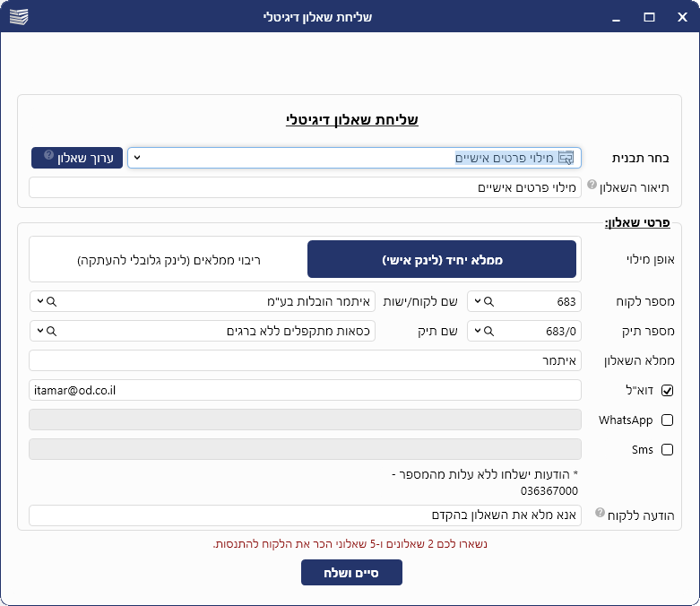Click help icon beside תיאור השאלון
This screenshot has height=606, width=700.
592,185
